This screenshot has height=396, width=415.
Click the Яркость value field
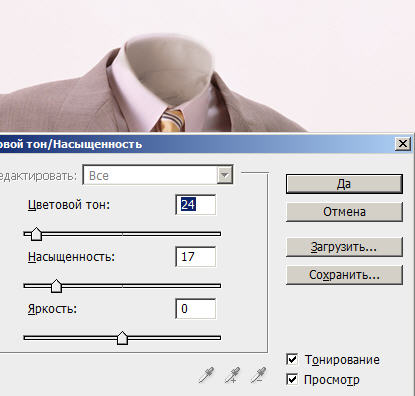[196, 309]
